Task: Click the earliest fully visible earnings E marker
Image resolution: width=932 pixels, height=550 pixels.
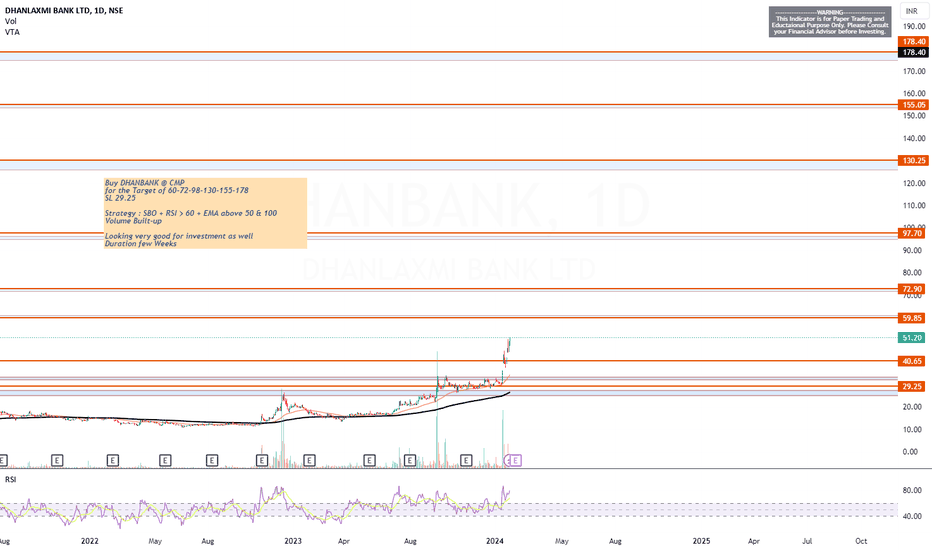Action: (57, 460)
